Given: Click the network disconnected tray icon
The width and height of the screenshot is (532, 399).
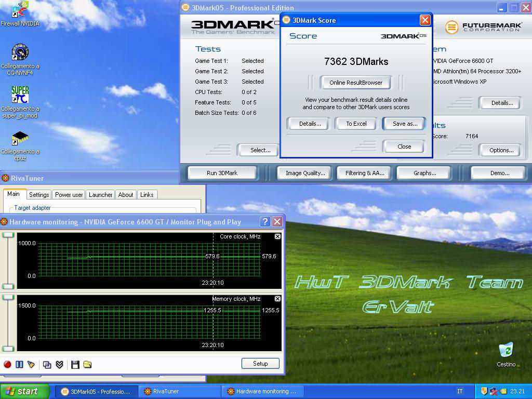Looking at the screenshot, I should coord(494,391).
